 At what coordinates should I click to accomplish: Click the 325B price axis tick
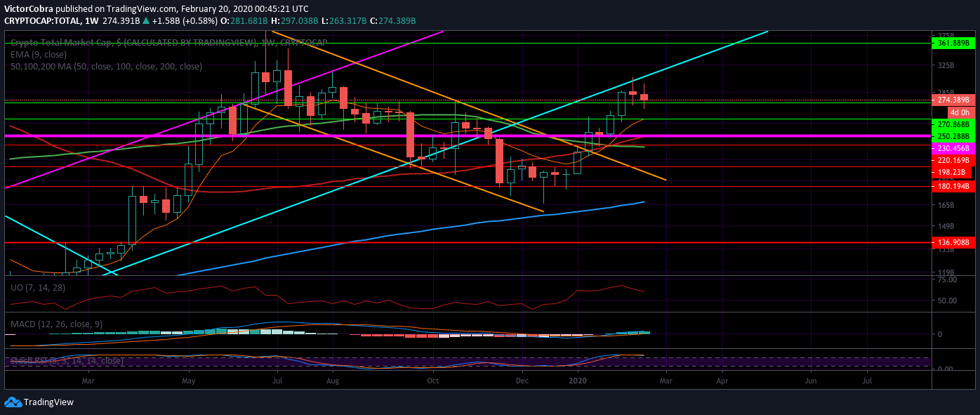click(x=946, y=65)
